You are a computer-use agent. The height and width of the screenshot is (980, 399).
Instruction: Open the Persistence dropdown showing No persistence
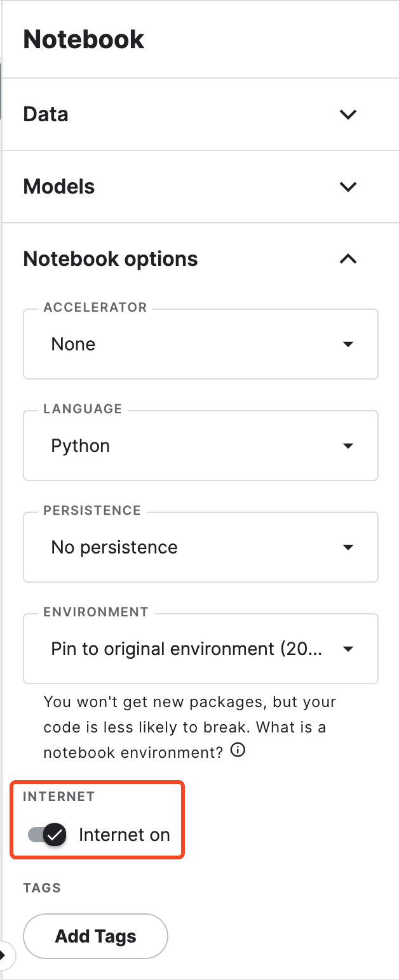(191, 547)
